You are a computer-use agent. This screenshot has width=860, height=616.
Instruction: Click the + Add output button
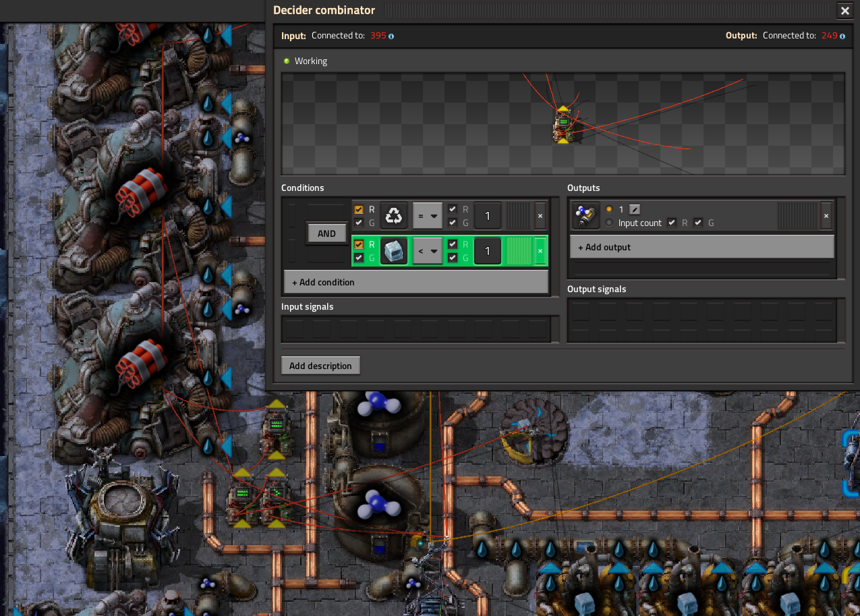[701, 247]
